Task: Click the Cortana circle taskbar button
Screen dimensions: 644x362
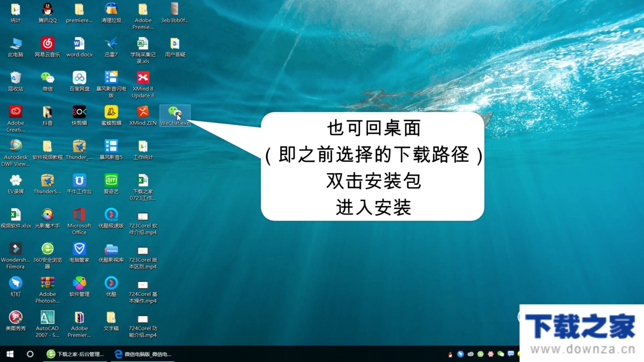Action: pos(30,354)
